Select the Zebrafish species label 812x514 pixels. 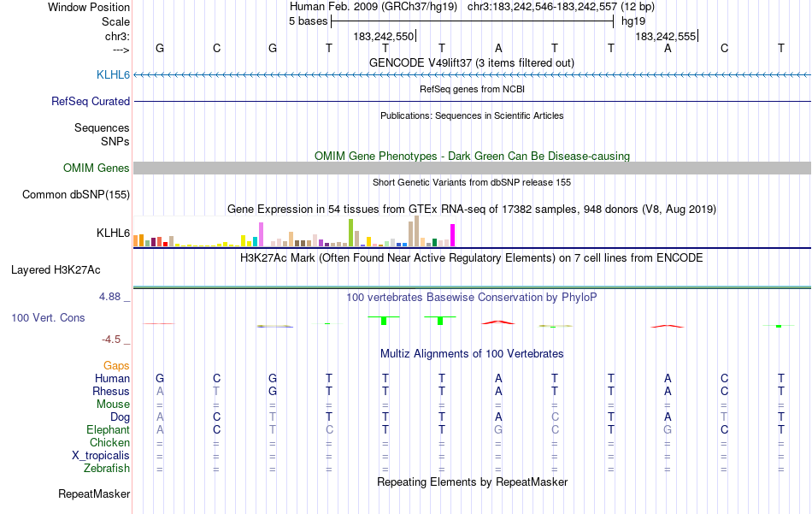pos(107,468)
